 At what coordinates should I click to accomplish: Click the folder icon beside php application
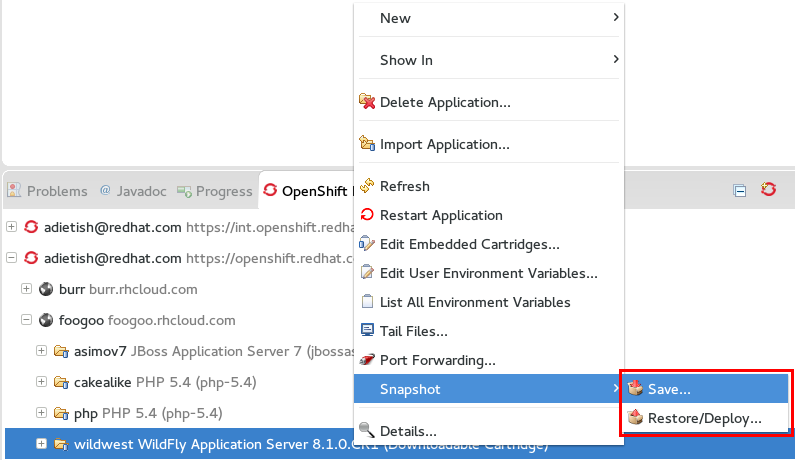tap(61, 413)
